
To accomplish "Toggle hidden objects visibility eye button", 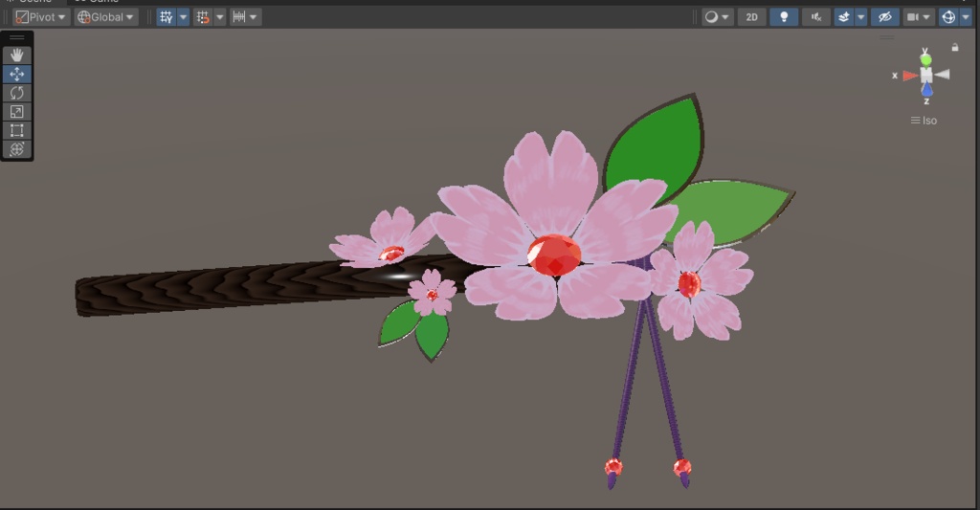I will pyautogui.click(x=885, y=17).
